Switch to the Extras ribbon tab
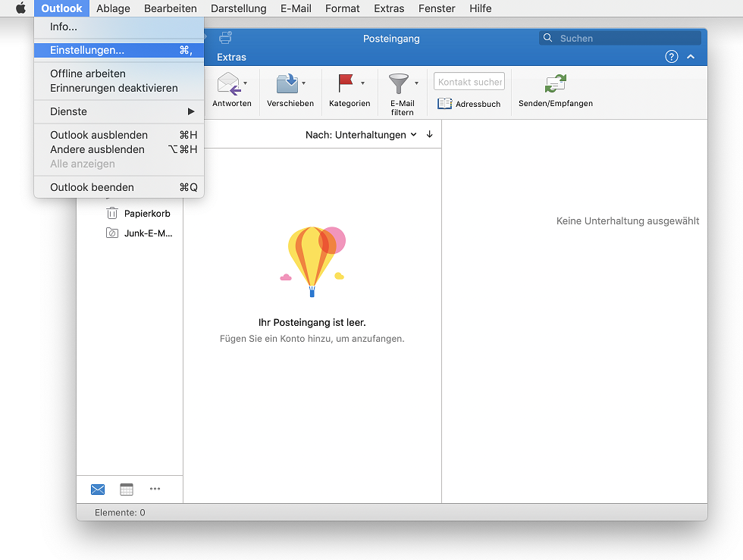 coord(231,58)
